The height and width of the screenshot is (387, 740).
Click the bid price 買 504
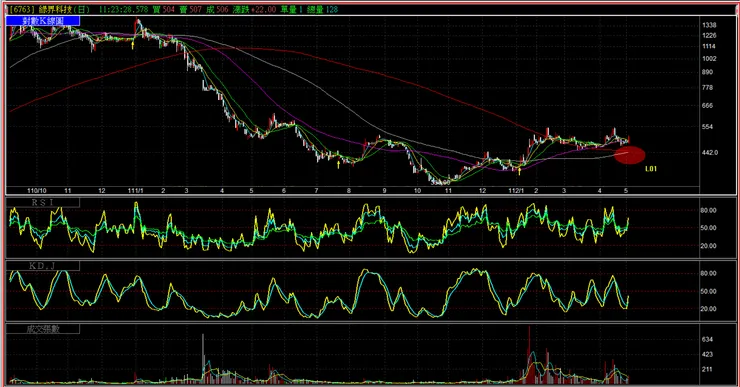164,9
